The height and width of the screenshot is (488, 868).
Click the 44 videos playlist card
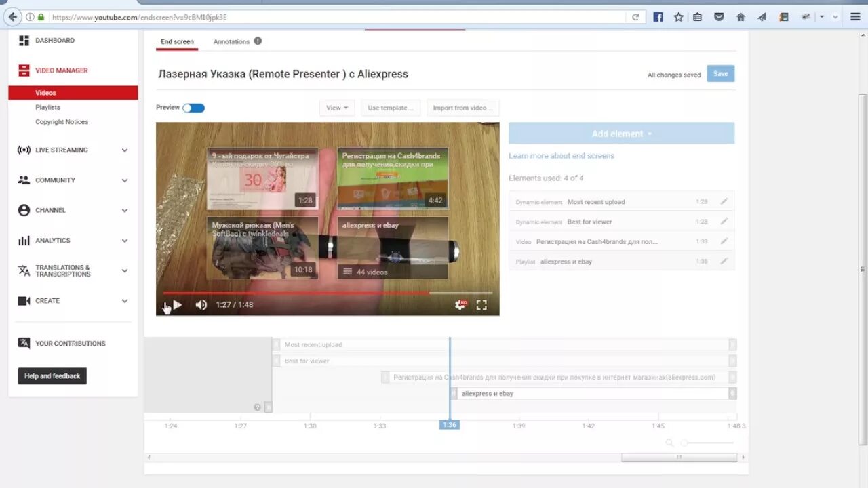pos(393,247)
